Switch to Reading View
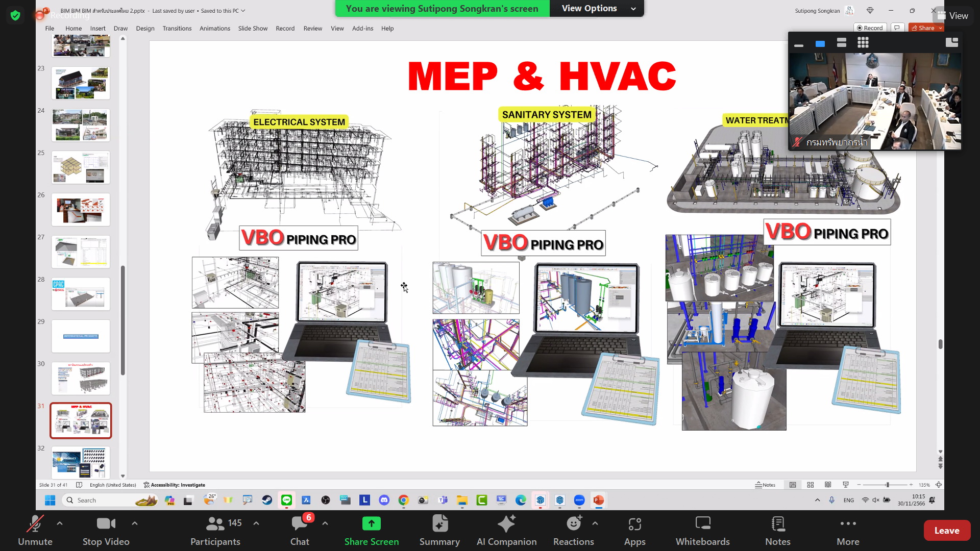980x551 pixels. 828,485
